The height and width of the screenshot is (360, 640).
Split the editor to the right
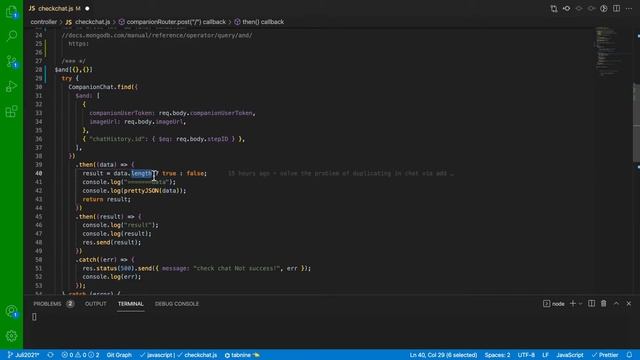coord(616,9)
